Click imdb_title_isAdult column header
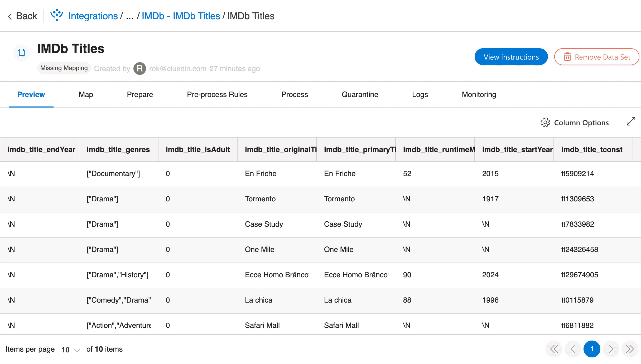 (x=198, y=149)
